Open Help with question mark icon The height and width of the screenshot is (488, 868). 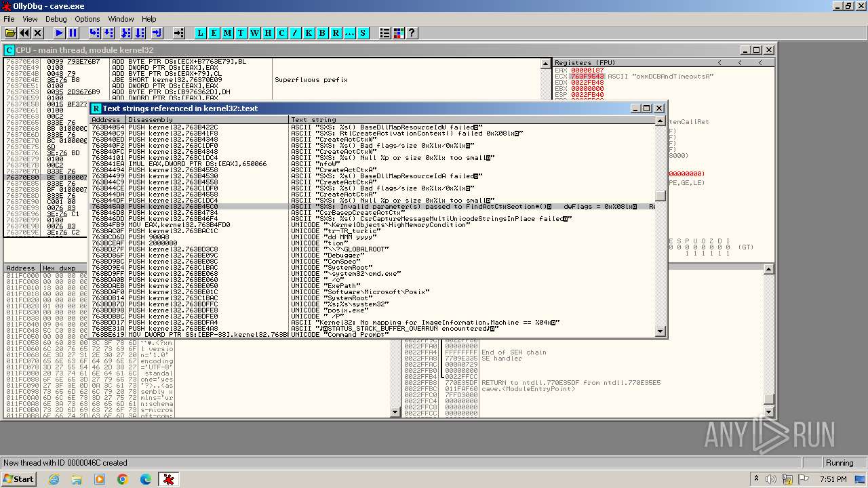pyautogui.click(x=412, y=33)
